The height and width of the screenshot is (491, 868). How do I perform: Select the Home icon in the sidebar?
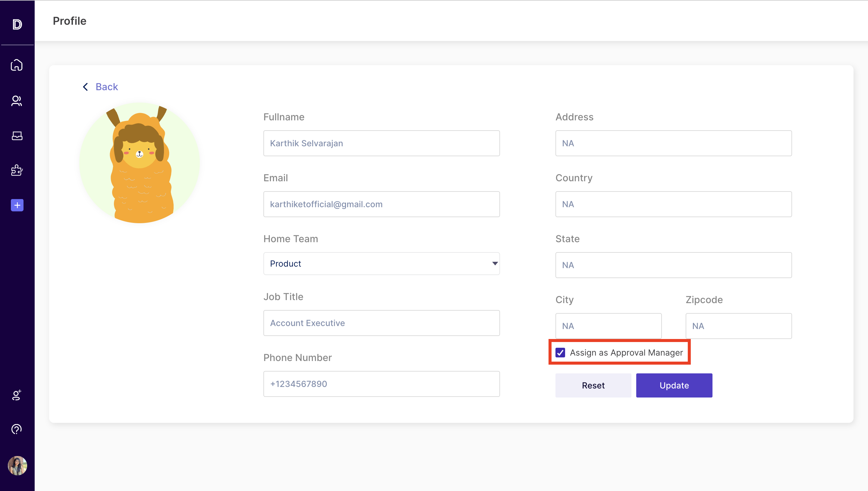tap(17, 65)
